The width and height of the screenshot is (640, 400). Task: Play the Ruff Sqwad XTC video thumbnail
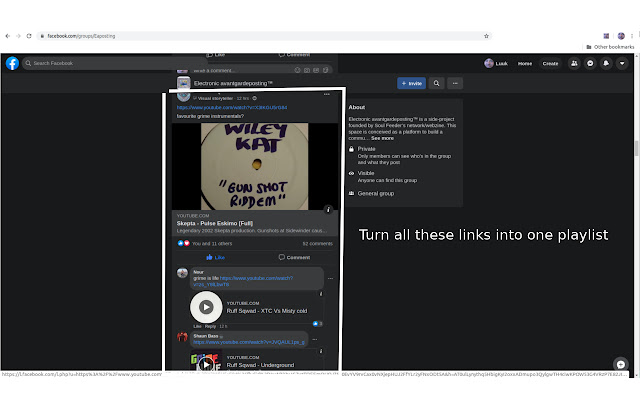[x=206, y=307]
